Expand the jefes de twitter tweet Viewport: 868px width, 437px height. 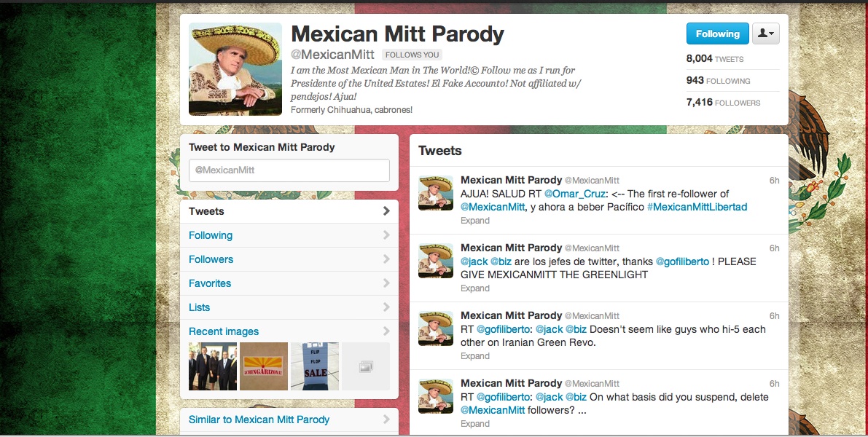[x=475, y=288]
